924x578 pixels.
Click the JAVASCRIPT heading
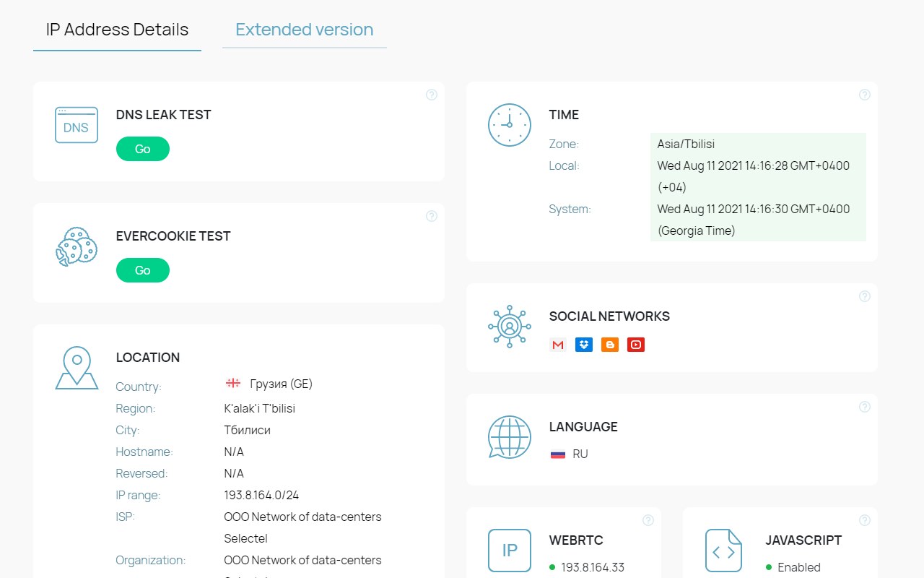(x=803, y=540)
